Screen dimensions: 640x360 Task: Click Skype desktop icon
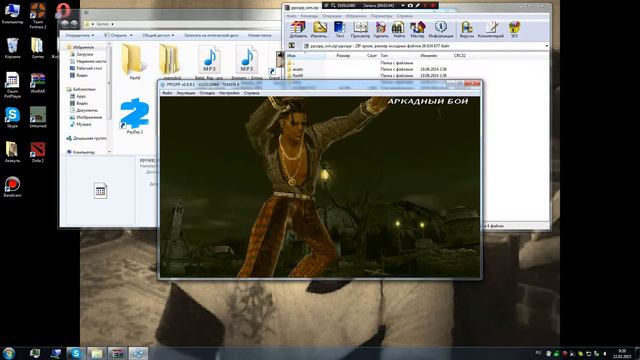point(12,118)
